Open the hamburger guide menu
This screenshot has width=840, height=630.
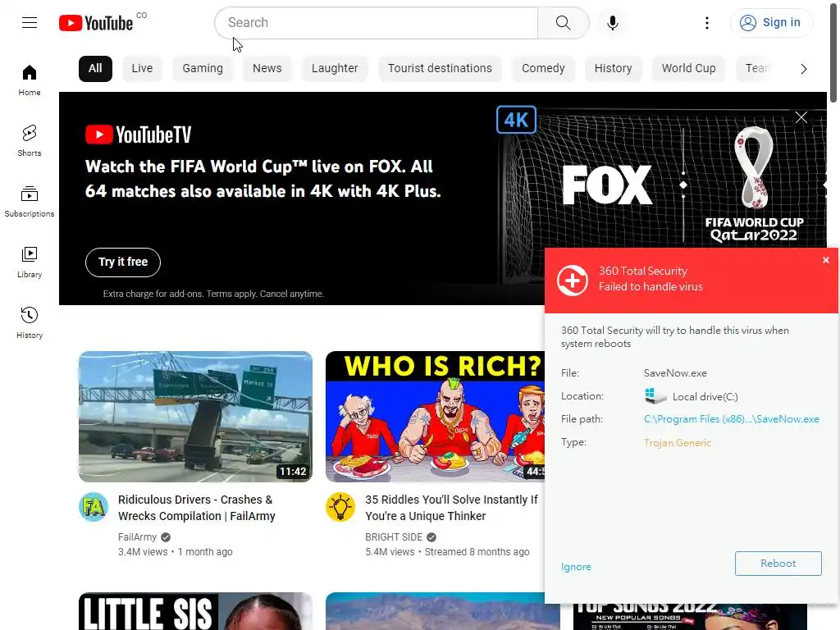[x=30, y=22]
